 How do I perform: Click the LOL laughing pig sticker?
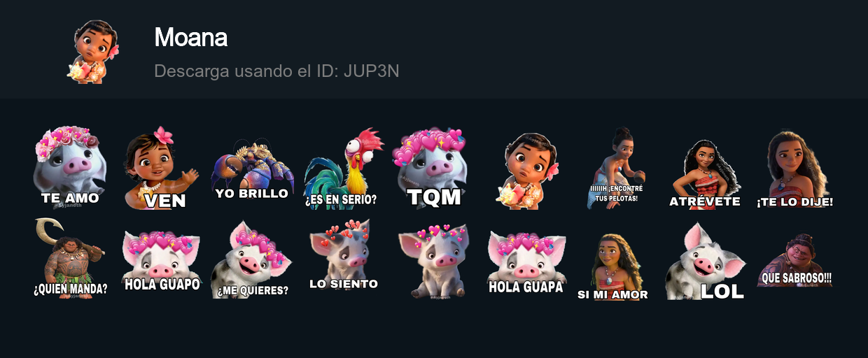click(x=705, y=262)
